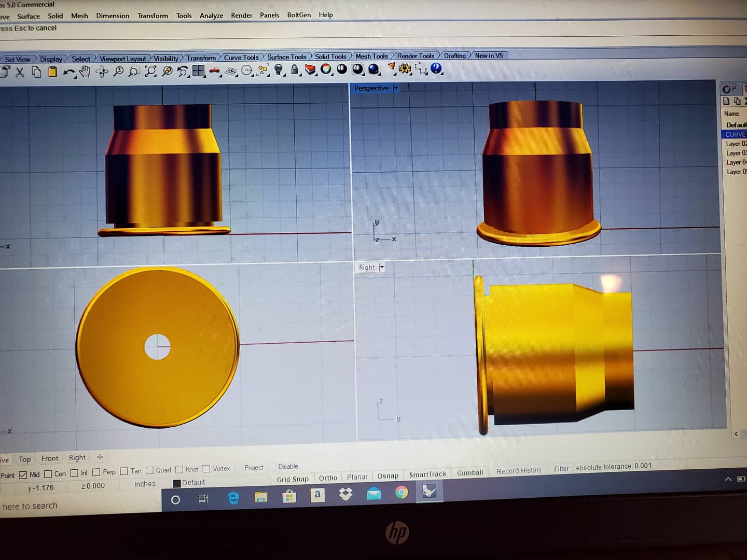Click the blue Help question mark icon
Viewport: 747px width, 560px height.
point(436,68)
